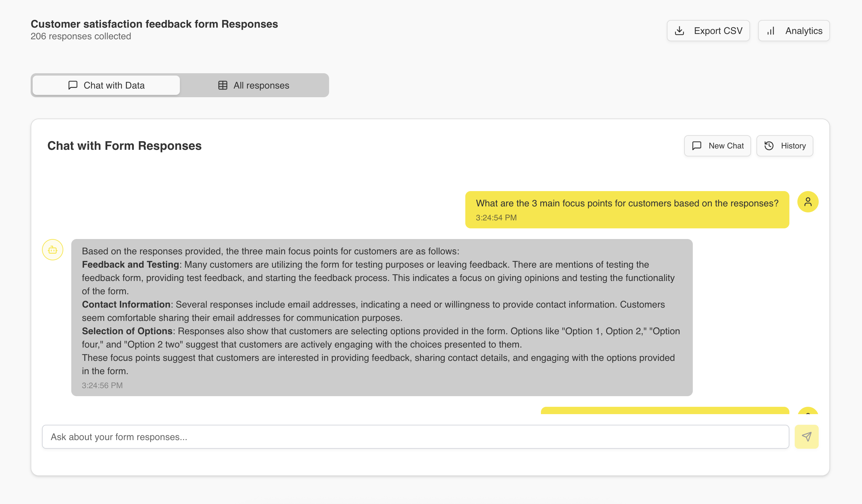Send message with paper plane button
Viewport: 862px width, 504px height.
coord(806,437)
